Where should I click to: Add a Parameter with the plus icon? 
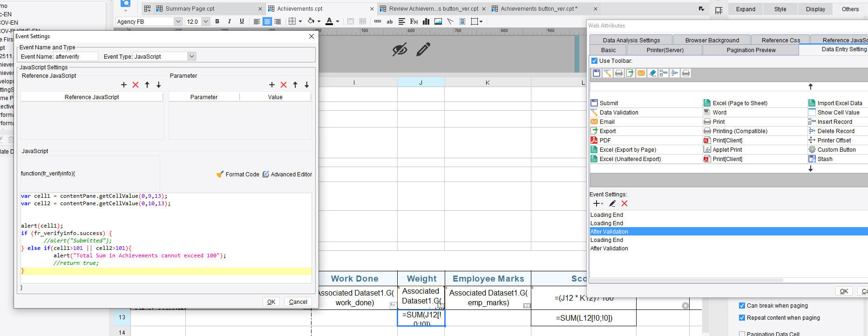click(272, 85)
